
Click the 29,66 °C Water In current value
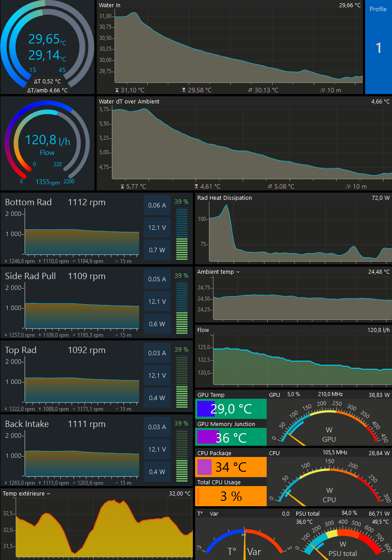pos(349,5)
